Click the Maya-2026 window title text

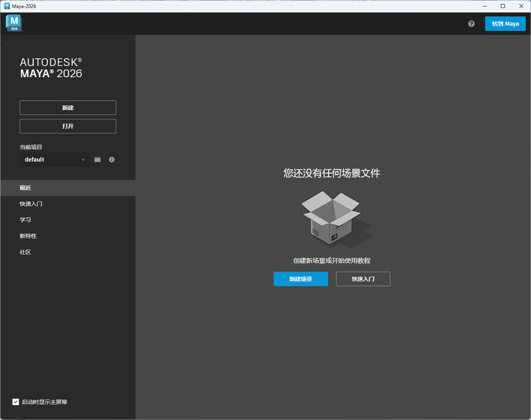(24, 6)
